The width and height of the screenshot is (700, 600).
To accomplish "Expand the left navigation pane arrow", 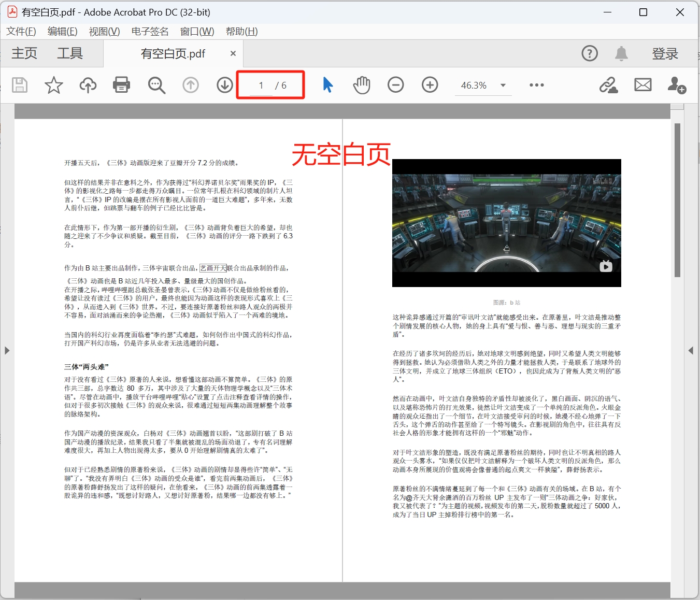I will tap(7, 350).
